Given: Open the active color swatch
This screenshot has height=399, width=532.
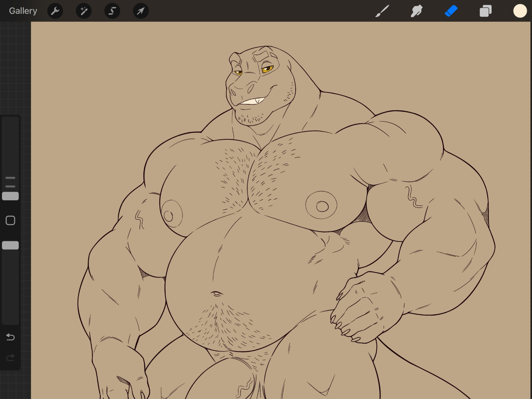Looking at the screenshot, I should click(x=520, y=11).
